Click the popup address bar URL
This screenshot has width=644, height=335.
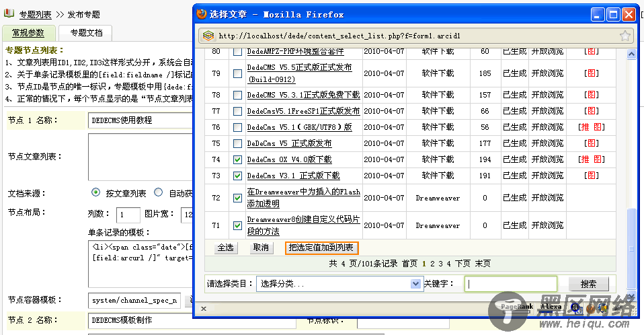click(x=339, y=36)
